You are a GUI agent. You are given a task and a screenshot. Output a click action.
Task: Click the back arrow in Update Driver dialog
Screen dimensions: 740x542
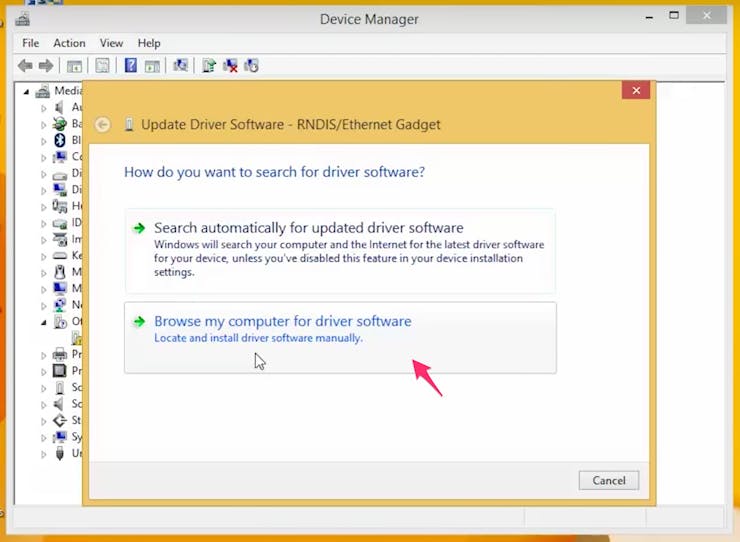pos(102,125)
